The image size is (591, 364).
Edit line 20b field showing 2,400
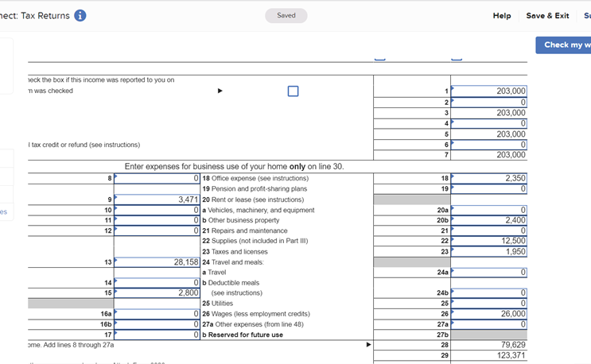click(489, 220)
